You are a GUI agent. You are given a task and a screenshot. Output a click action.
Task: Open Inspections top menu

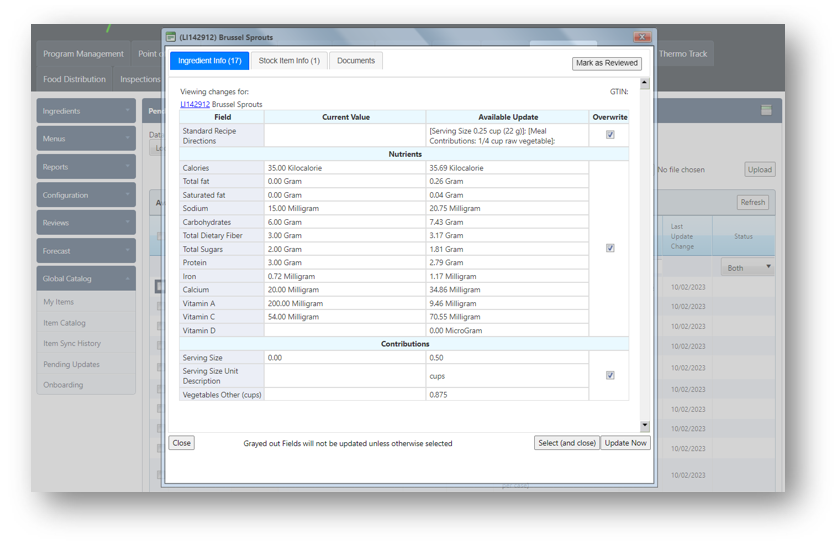(x=139, y=79)
